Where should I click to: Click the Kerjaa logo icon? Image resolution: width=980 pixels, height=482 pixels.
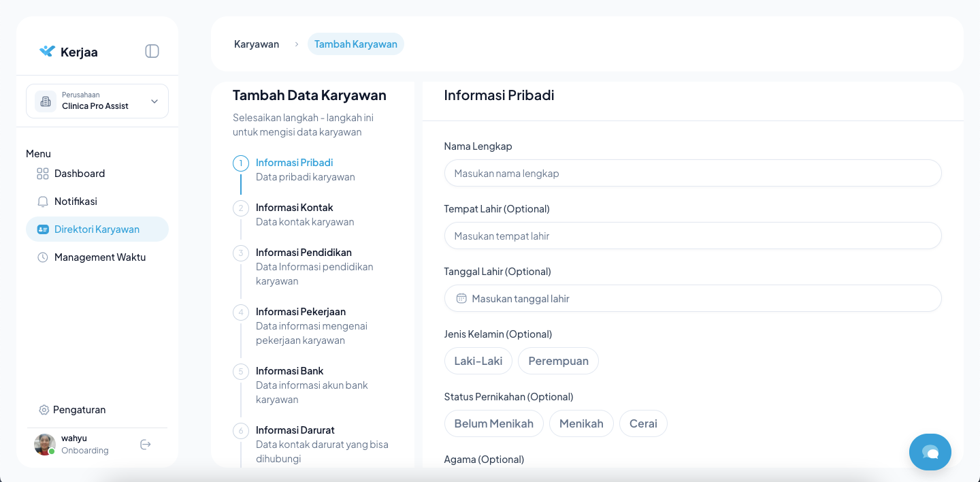(47, 51)
